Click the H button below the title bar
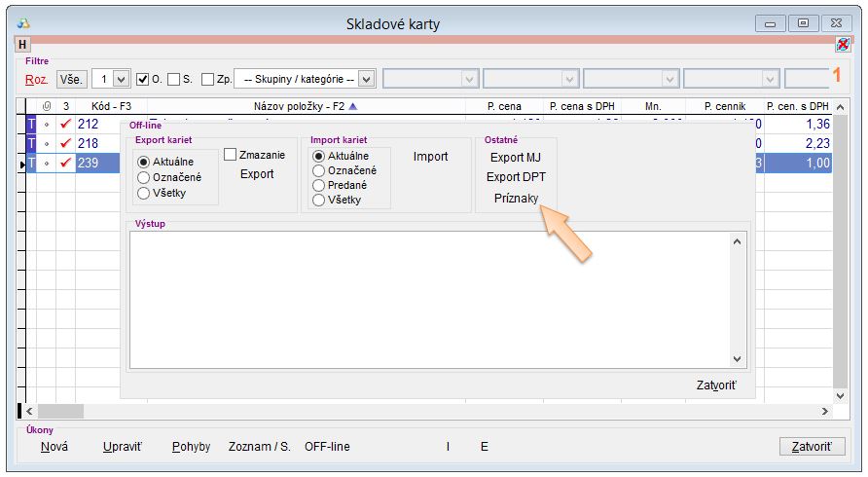This screenshot has height=477, width=868. click(x=22, y=44)
